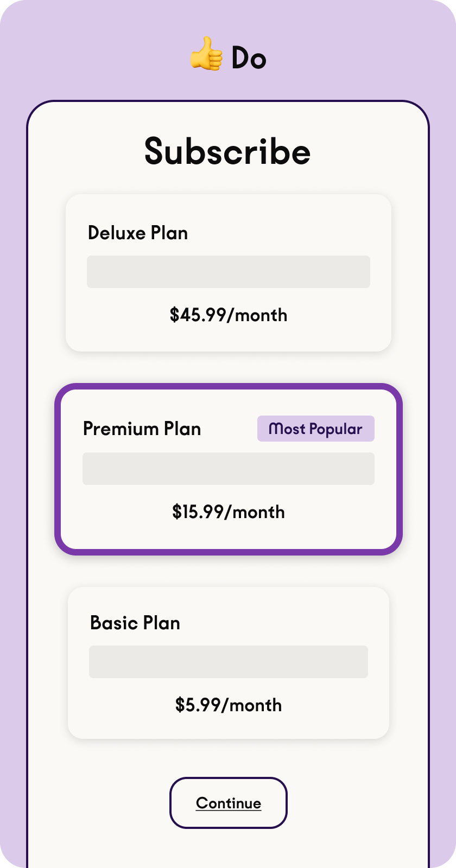This screenshot has width=456, height=868.
Task: Click the gray placeholder bar under Premium Plan
Action: [x=228, y=469]
